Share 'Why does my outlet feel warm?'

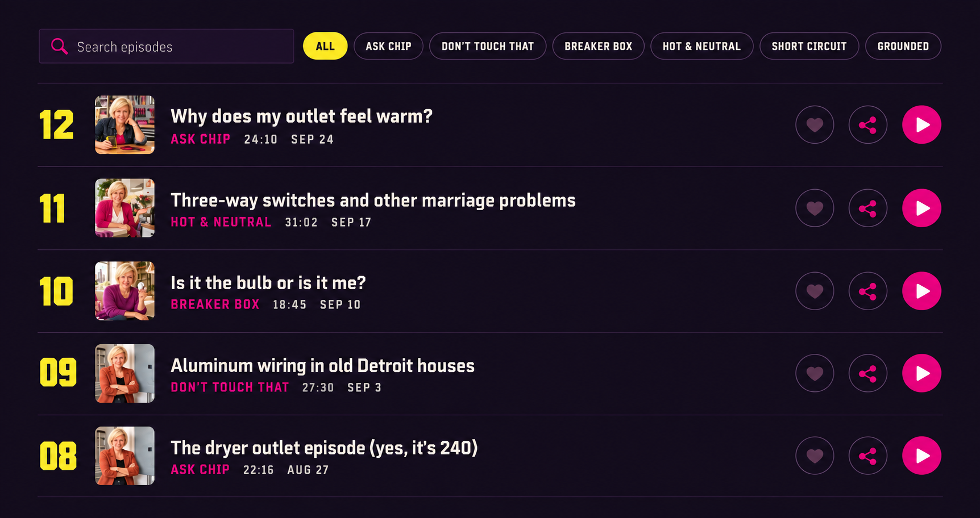click(x=868, y=124)
